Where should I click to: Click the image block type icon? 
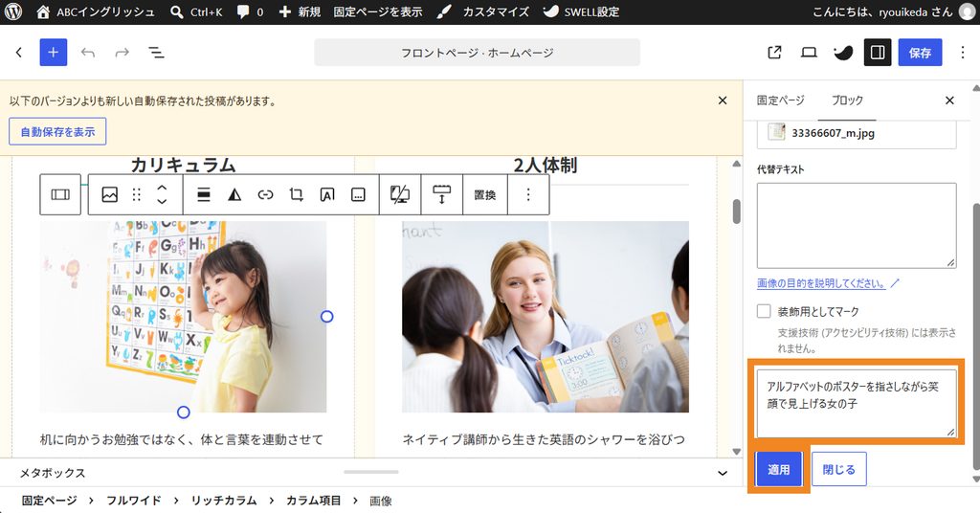[109, 195]
